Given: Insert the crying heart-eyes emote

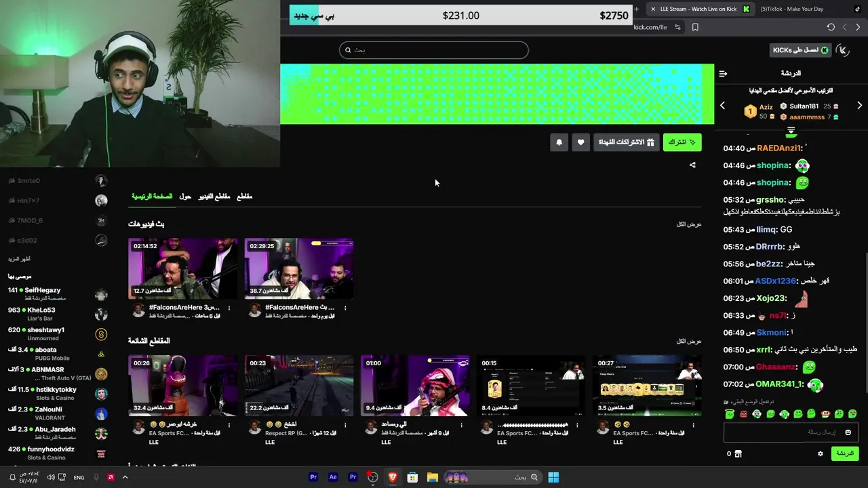Looking at the screenshot, I should [852, 413].
